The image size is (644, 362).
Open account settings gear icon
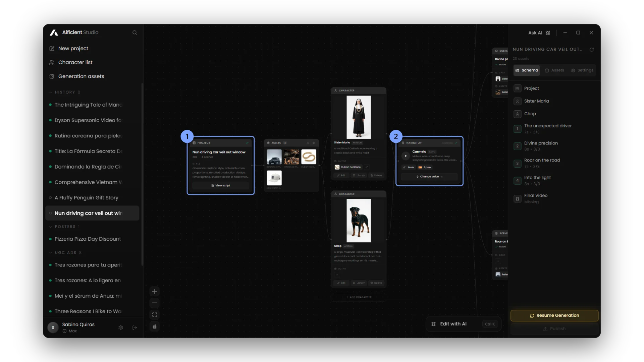coord(121,328)
